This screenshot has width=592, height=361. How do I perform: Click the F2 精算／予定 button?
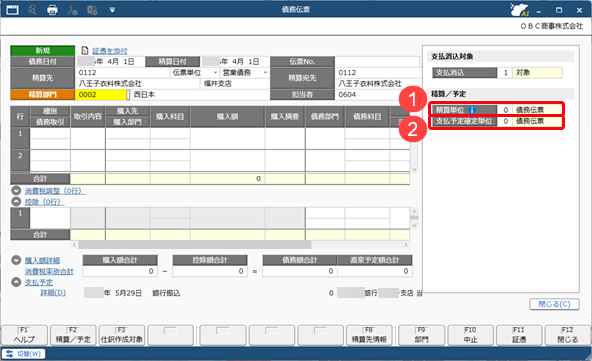point(73,335)
